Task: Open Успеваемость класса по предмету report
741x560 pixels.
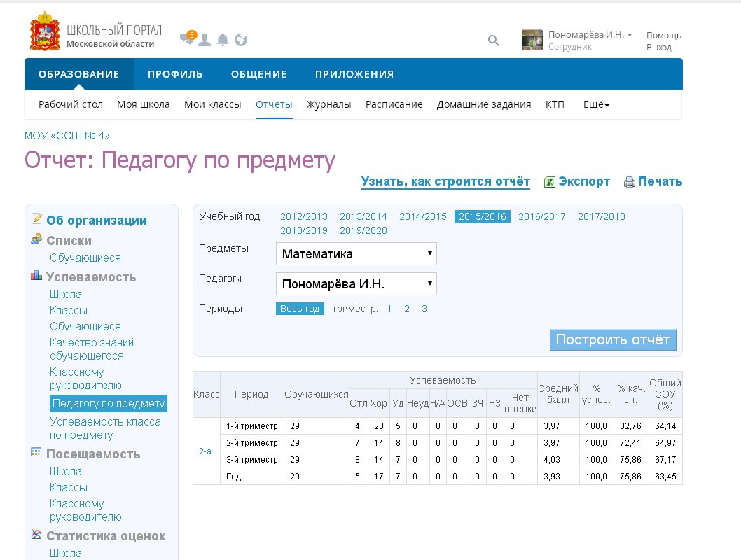Action: point(105,428)
